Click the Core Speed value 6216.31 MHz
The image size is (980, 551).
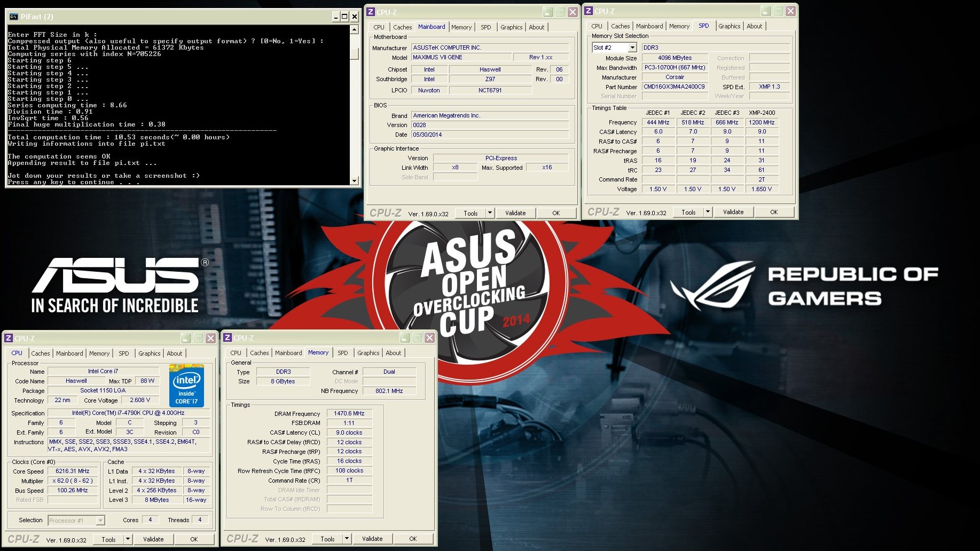[x=73, y=471]
